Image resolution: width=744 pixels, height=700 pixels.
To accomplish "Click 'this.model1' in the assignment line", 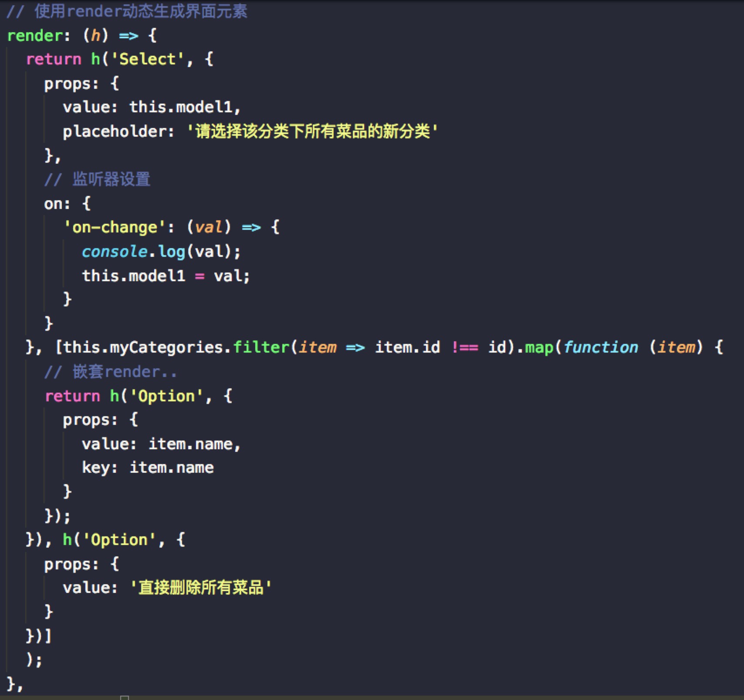I will (x=133, y=276).
